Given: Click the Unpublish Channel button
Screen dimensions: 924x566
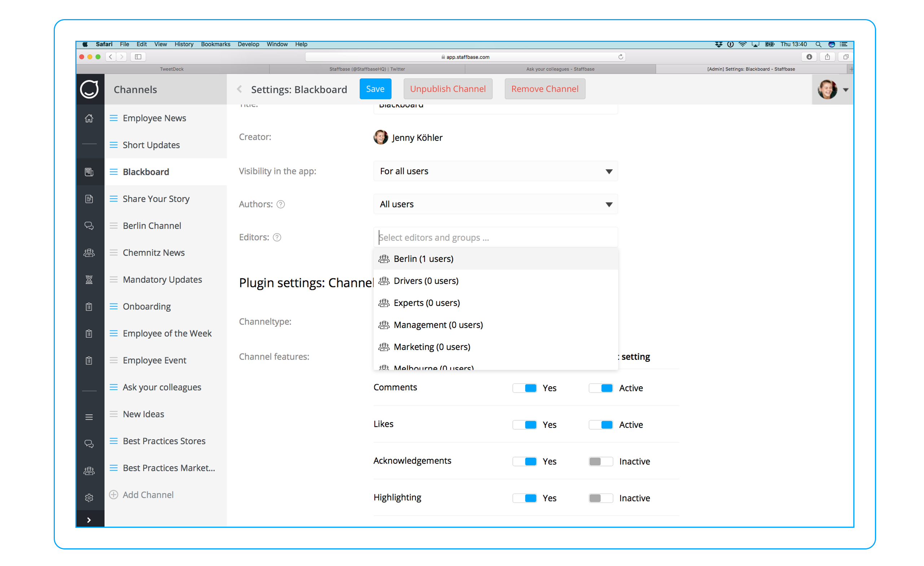Looking at the screenshot, I should [x=448, y=89].
